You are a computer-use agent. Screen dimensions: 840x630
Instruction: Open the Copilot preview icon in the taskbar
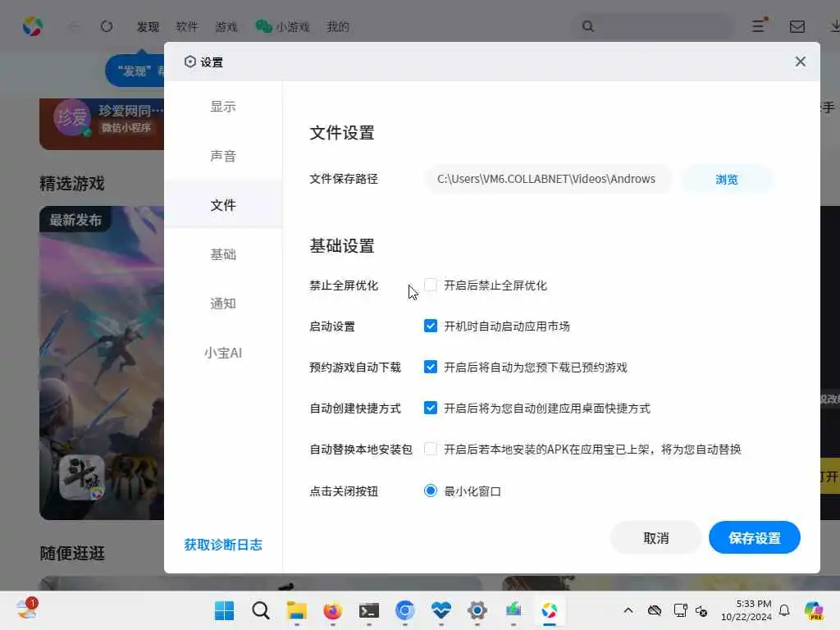click(814, 610)
